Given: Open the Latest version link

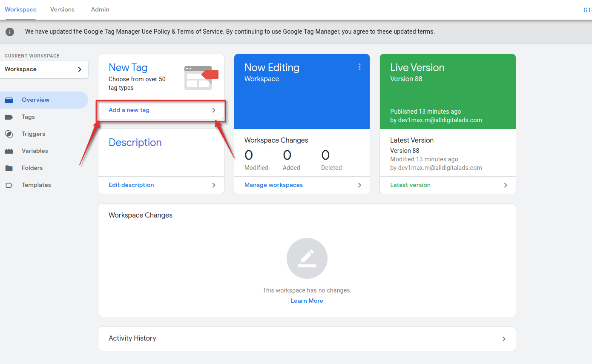Looking at the screenshot, I should (410, 185).
